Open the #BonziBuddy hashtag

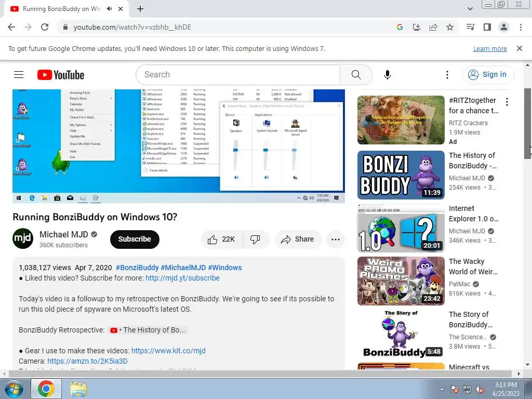coord(137,268)
